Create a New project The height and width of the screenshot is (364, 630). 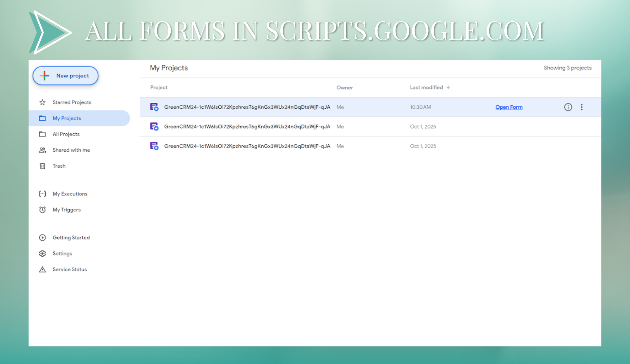pos(65,75)
